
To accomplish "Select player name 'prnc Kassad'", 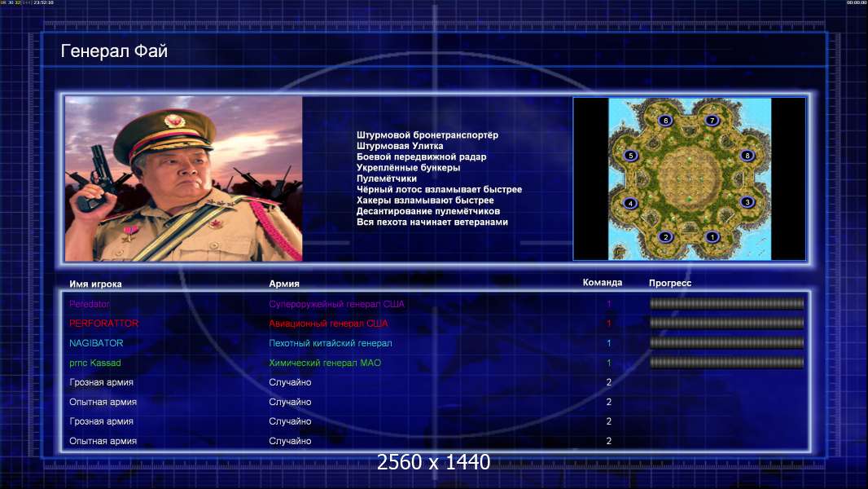I will [x=94, y=363].
